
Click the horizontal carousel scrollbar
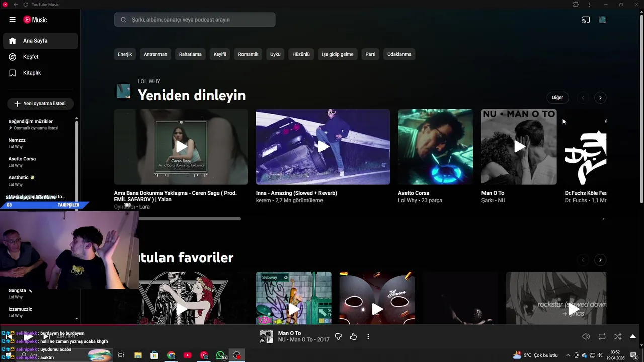(190, 219)
